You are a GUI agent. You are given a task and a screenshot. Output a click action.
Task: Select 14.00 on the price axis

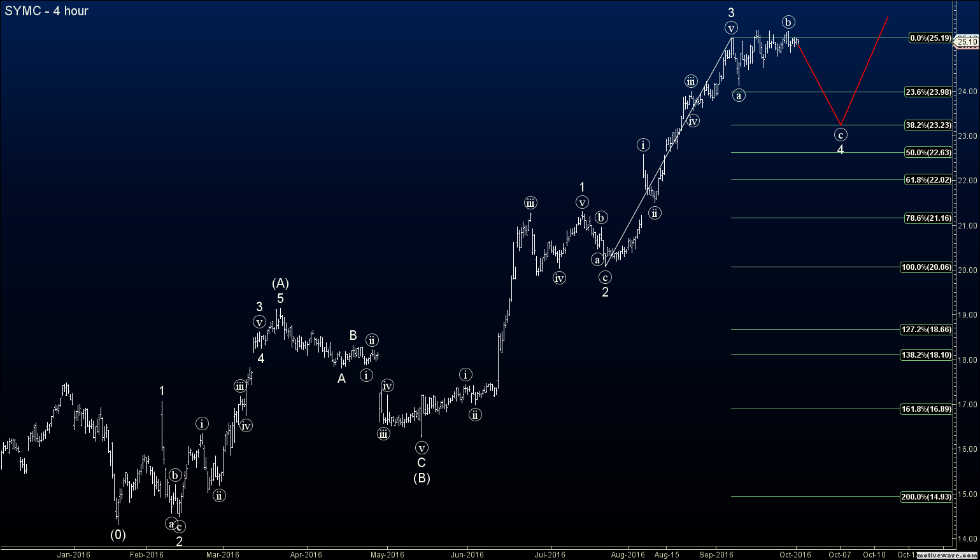968,539
